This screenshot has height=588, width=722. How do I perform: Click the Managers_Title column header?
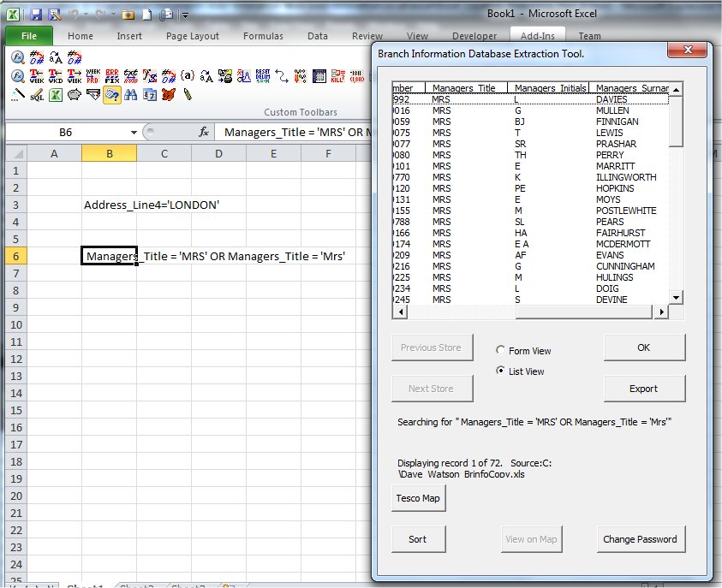coord(466,88)
